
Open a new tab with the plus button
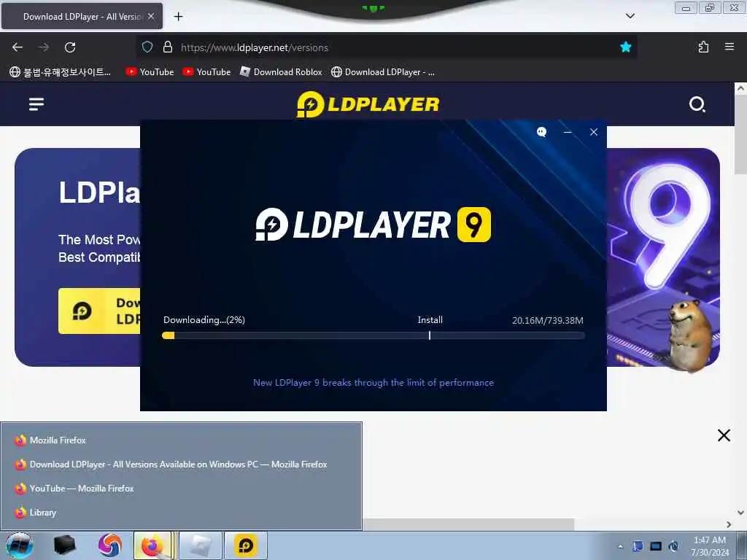(178, 17)
